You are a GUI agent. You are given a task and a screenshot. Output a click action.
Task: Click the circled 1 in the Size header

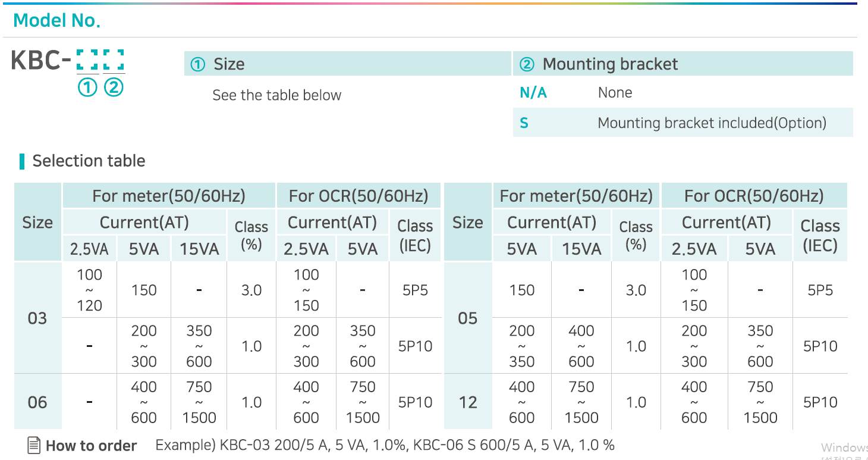197,64
